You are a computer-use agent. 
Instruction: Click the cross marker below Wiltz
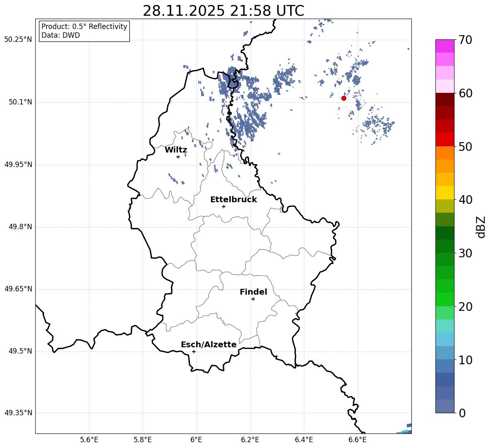point(178,157)
